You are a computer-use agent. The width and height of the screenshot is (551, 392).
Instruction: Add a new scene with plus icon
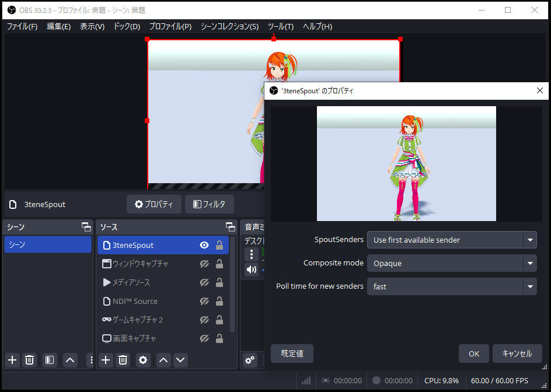pyautogui.click(x=12, y=360)
